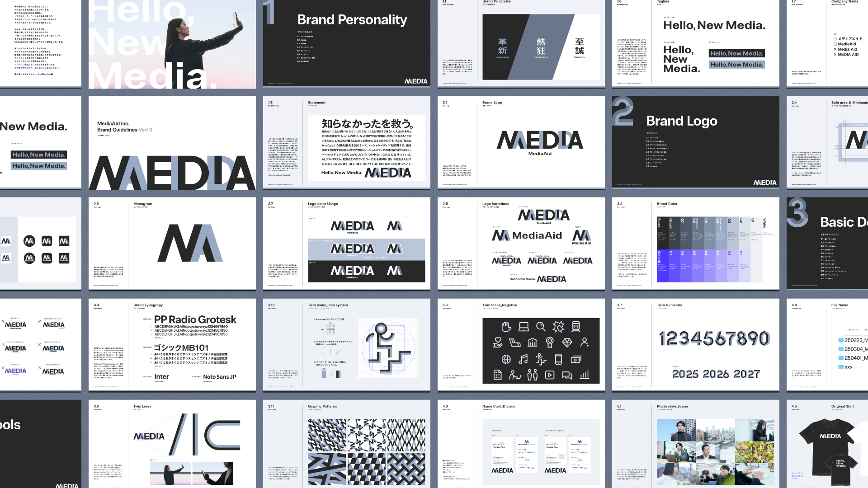The image size is (868, 488).
Task: Select the circle beside メディアエイド
Action: pyautogui.click(x=835, y=39)
